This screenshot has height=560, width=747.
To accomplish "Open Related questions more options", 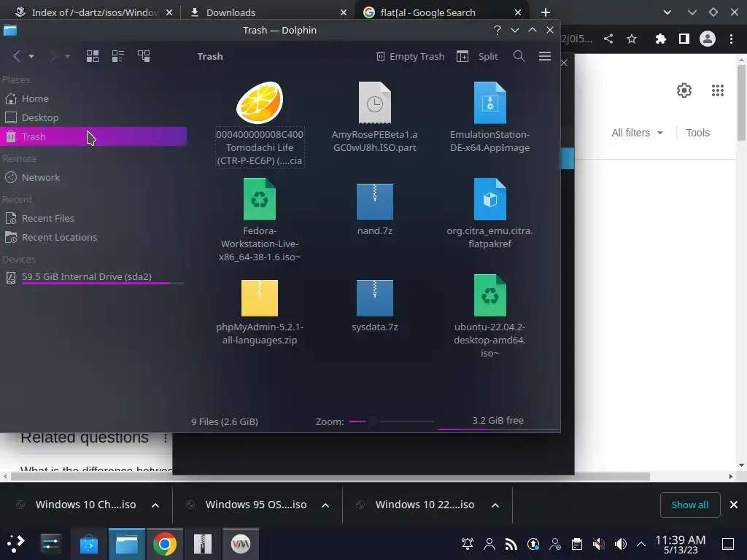I will point(166,437).
